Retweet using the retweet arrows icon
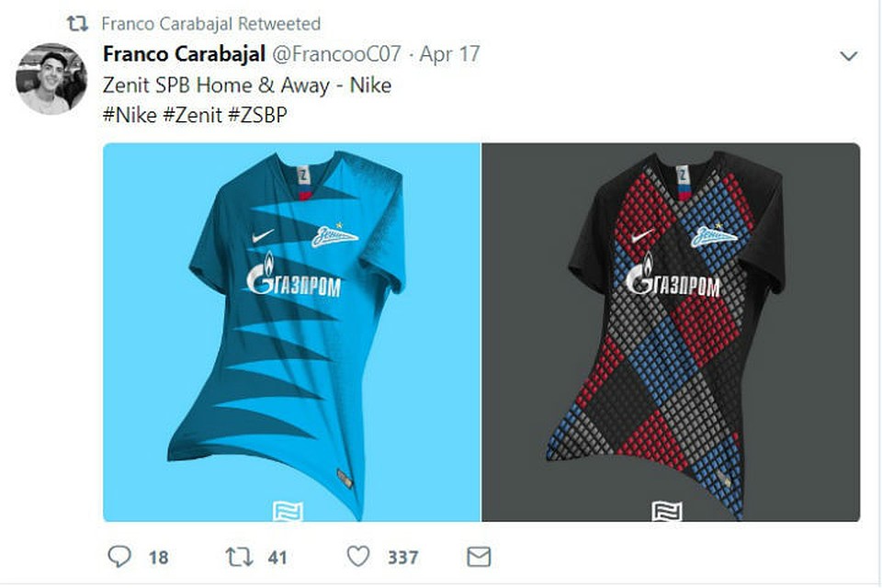The height and width of the screenshot is (588, 882). click(239, 557)
